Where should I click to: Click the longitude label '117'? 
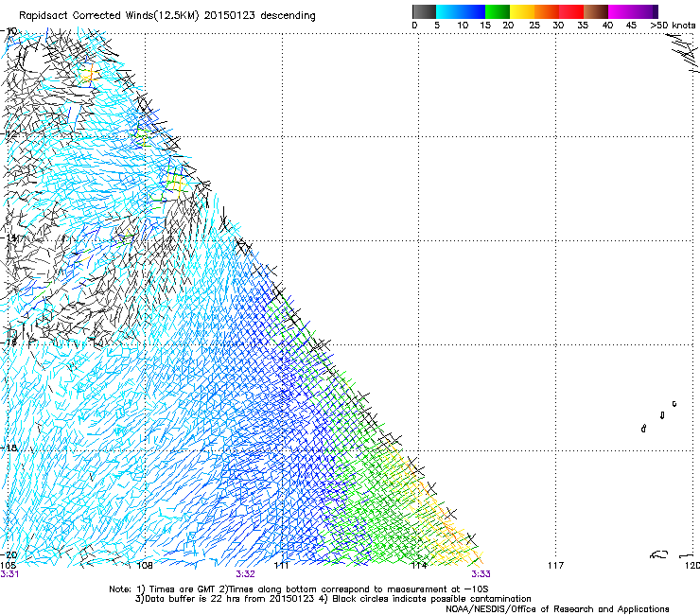pos(555,566)
